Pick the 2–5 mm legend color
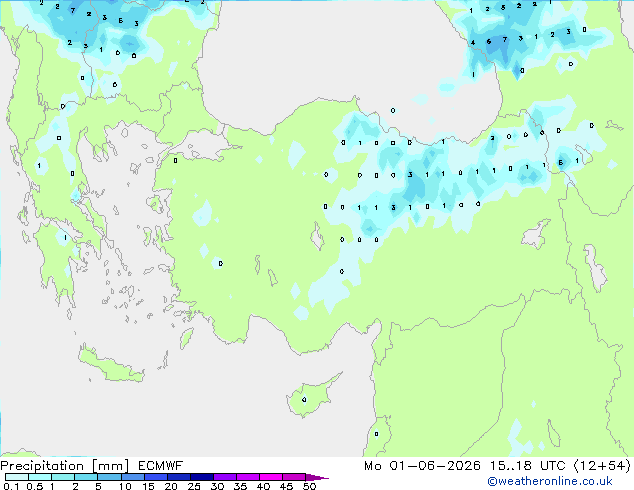This screenshot has width=634, height=490. [x=86, y=477]
